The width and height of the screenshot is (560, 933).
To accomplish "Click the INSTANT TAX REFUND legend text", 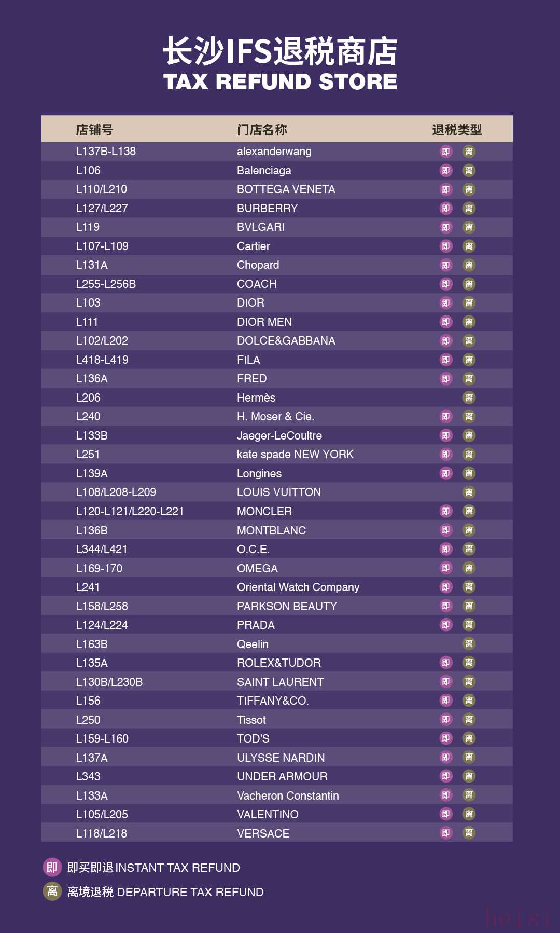I will click(177, 868).
